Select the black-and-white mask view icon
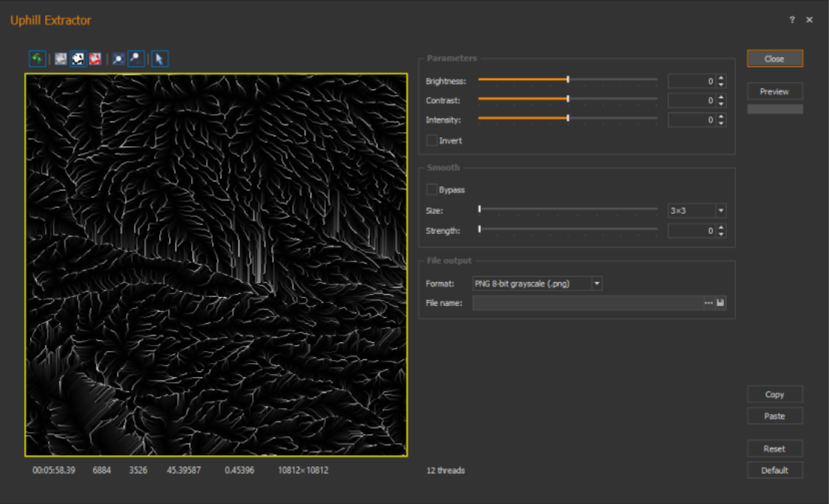This screenshot has height=504, width=829. click(x=78, y=58)
